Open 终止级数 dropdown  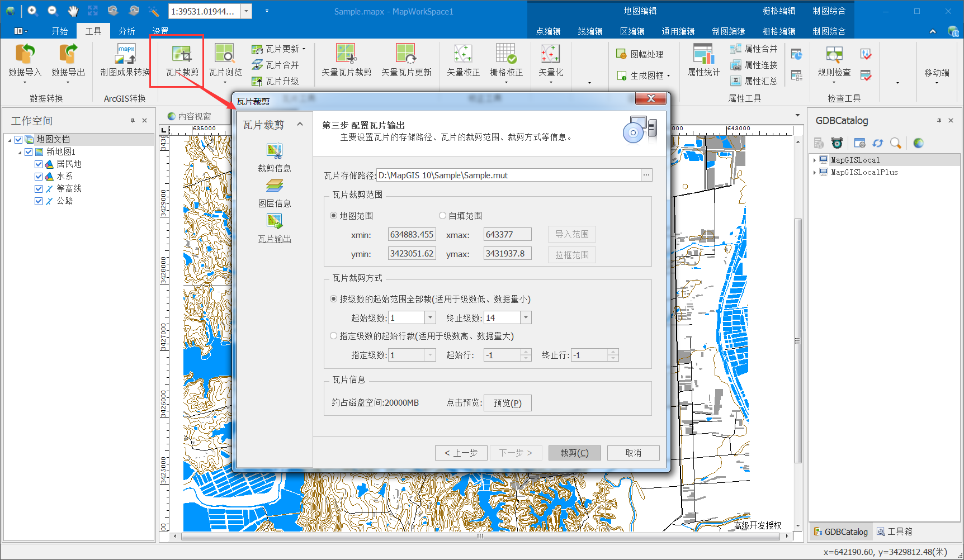[526, 317]
